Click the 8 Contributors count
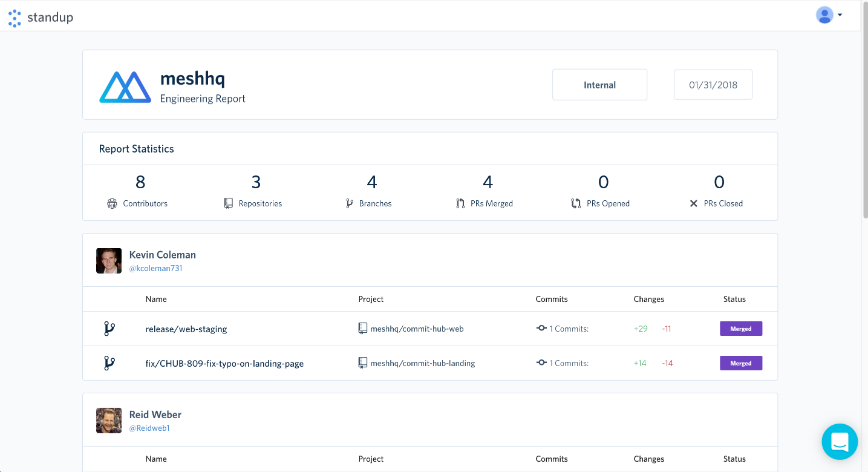 point(140,182)
